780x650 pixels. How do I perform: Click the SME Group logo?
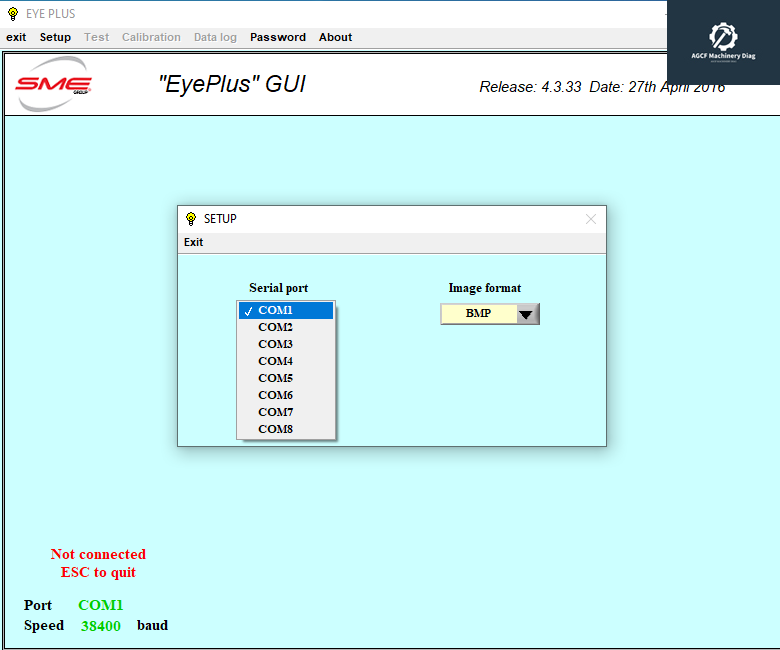point(54,85)
